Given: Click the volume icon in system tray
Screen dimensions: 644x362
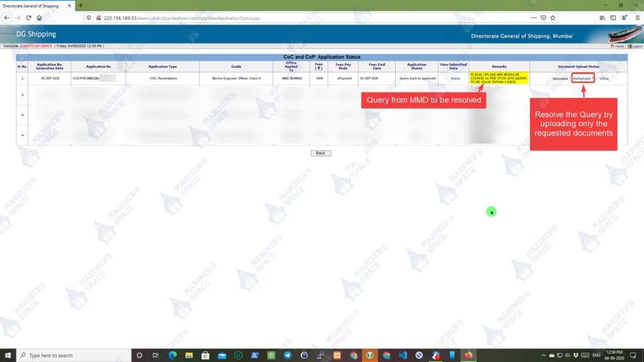Looking at the screenshot, I should point(567,356).
